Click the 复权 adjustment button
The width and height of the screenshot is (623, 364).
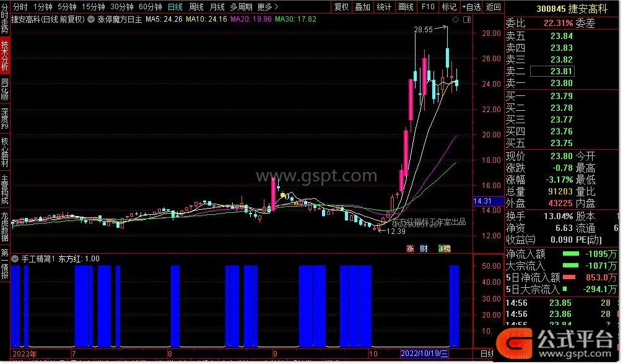point(341,7)
